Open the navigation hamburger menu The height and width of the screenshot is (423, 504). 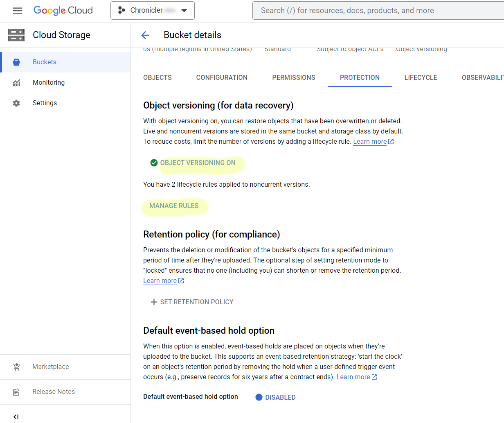(17, 10)
